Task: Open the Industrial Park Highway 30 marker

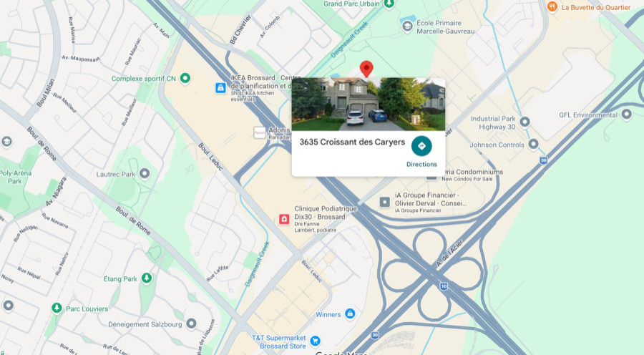Action: pyautogui.click(x=525, y=122)
